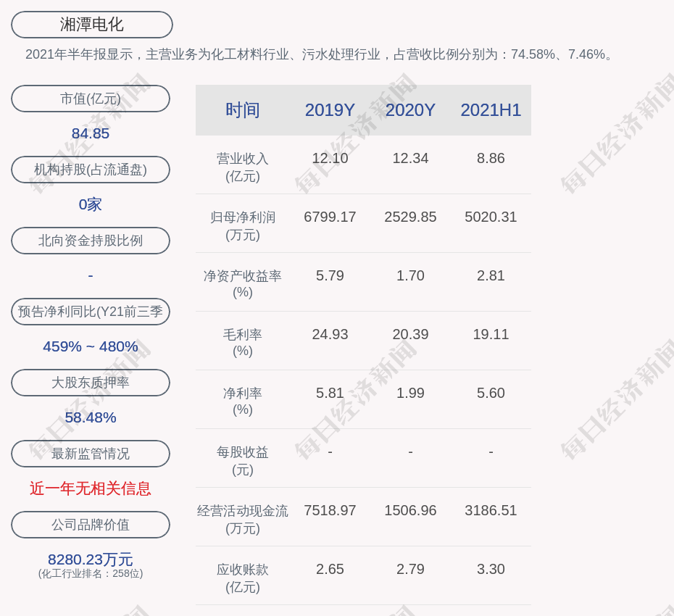Image resolution: width=674 pixels, height=616 pixels.
Task: Click the ROE value 2.81
Action: coord(491,275)
